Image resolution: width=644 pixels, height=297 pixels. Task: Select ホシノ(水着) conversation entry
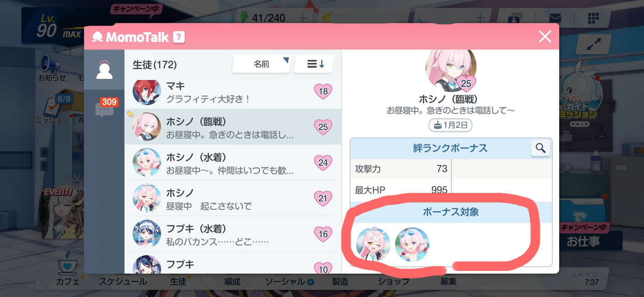click(233, 163)
